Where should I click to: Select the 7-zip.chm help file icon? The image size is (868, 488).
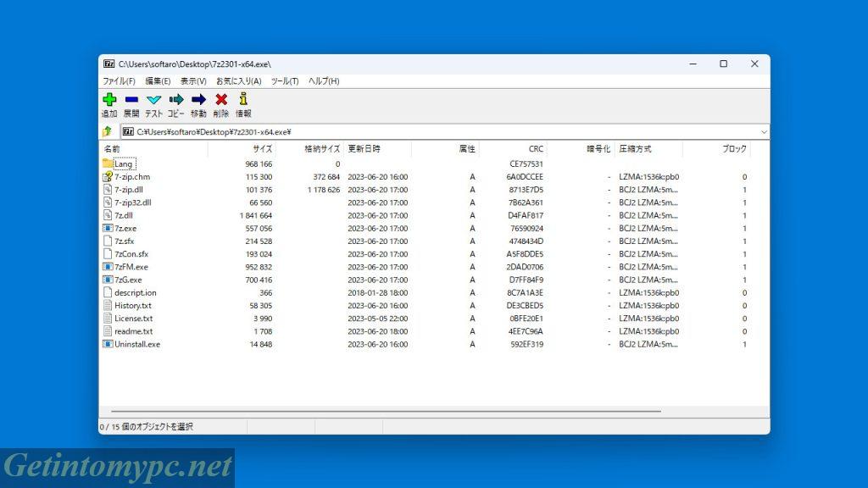pos(108,176)
